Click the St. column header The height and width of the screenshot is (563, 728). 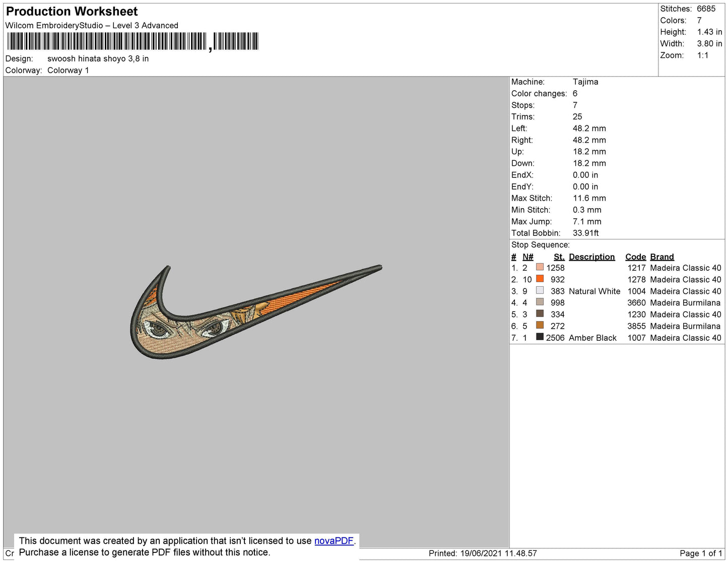[x=559, y=257]
